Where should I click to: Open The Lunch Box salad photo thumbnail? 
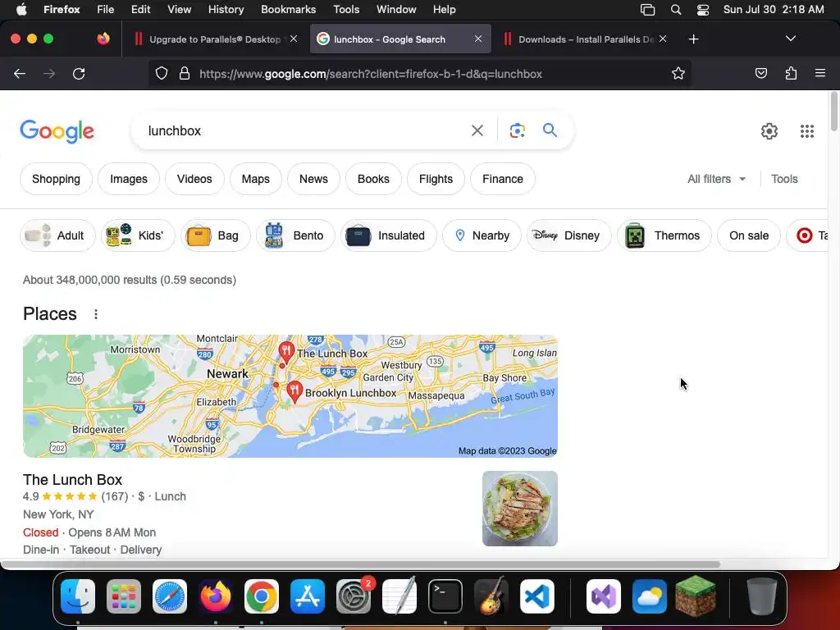pos(519,509)
